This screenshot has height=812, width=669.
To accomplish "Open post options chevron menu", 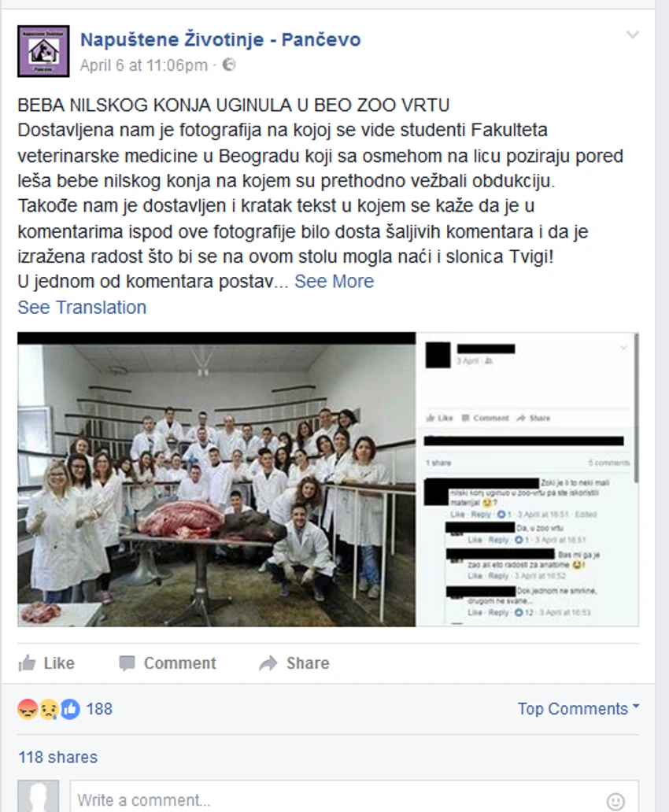I will [633, 35].
